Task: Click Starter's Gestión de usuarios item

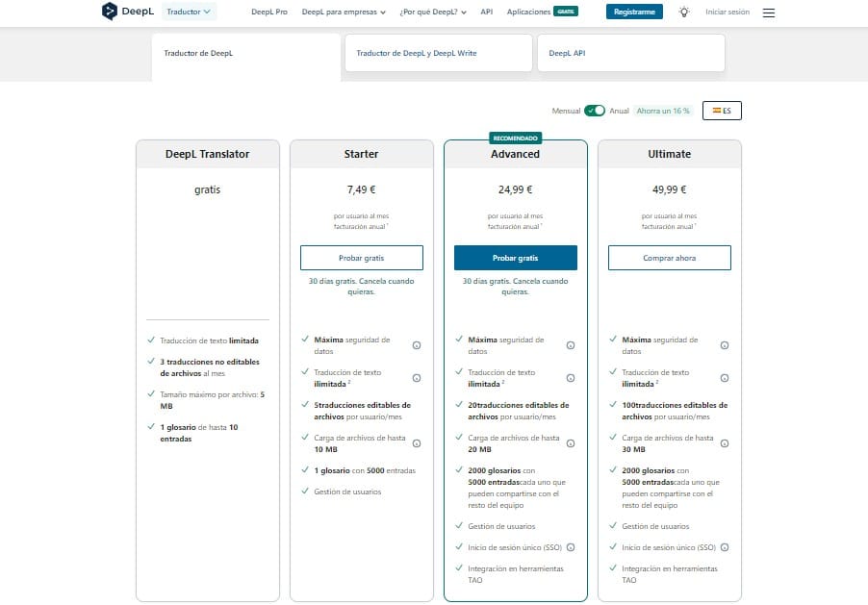Action: point(347,492)
